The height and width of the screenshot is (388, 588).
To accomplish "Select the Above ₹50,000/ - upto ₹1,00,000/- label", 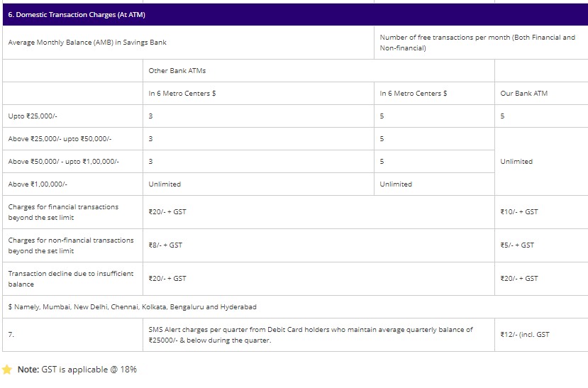I will pyautogui.click(x=63, y=162).
